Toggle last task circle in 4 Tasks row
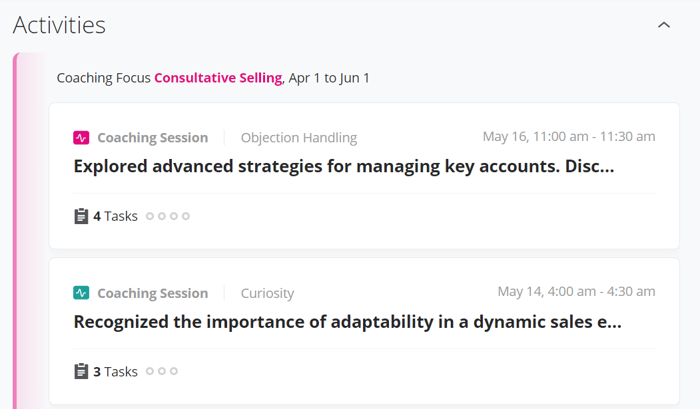Viewport: 700px width, 409px height. click(186, 216)
